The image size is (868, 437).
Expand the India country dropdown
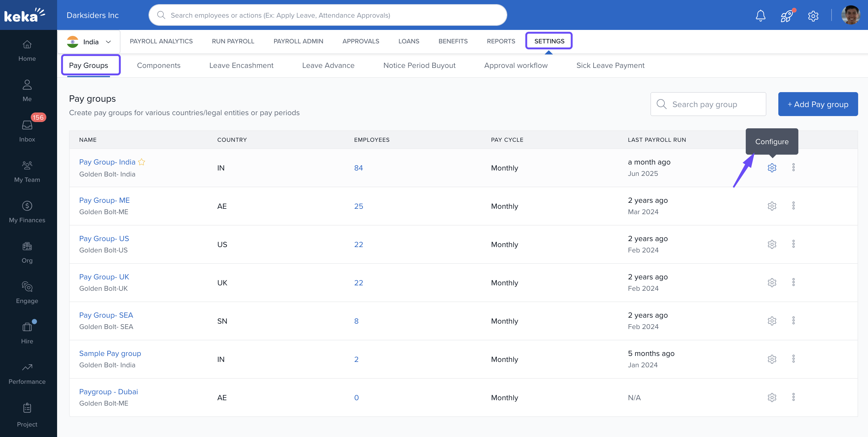(89, 42)
